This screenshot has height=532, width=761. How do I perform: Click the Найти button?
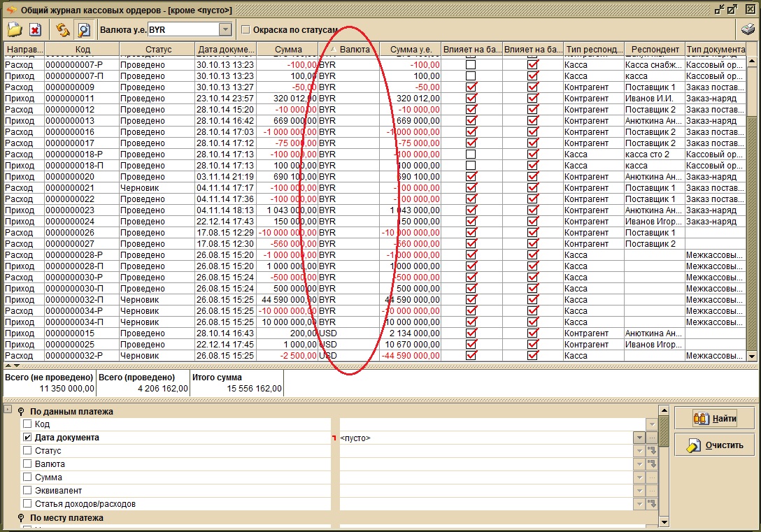point(716,419)
